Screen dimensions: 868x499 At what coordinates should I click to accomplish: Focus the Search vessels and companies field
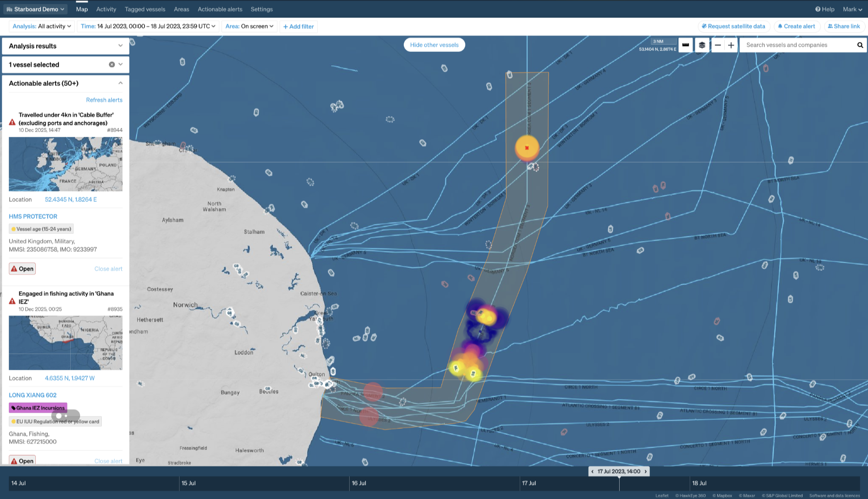pyautogui.click(x=798, y=45)
